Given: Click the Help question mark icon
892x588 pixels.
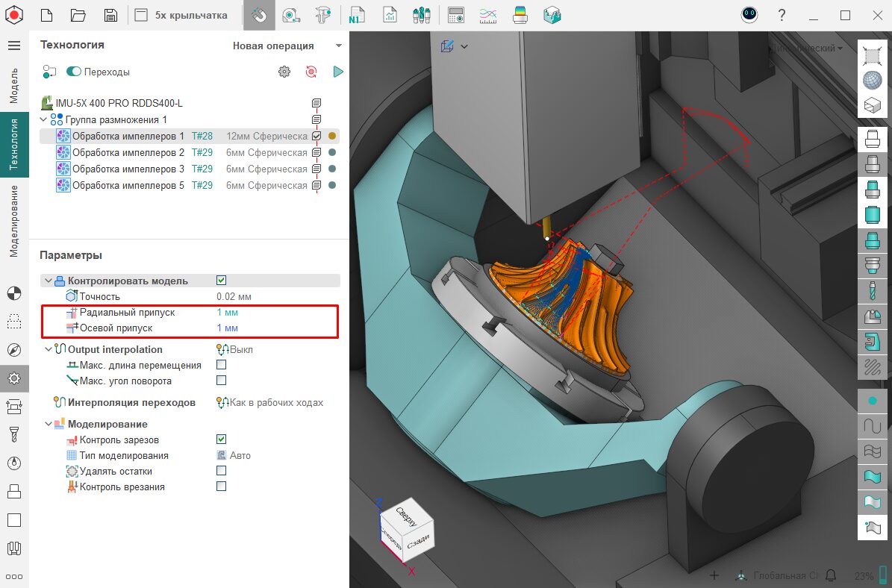Looking at the screenshot, I should (x=782, y=15).
